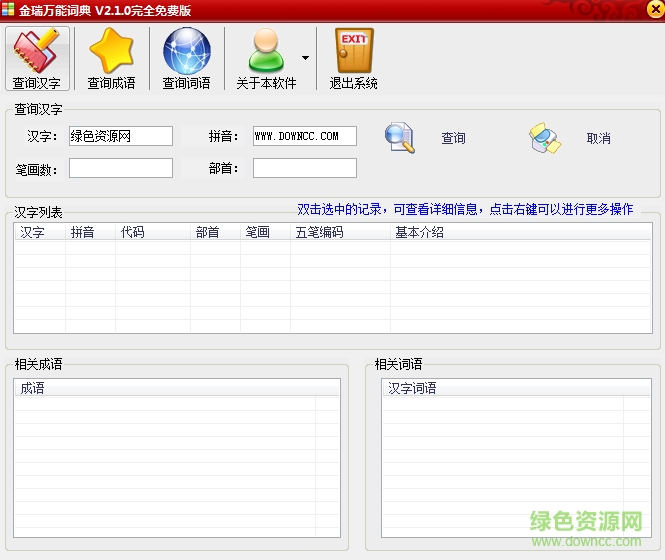665x560 pixels.
Task: Sort by the 五笔编码 column header
Action: 341,232
